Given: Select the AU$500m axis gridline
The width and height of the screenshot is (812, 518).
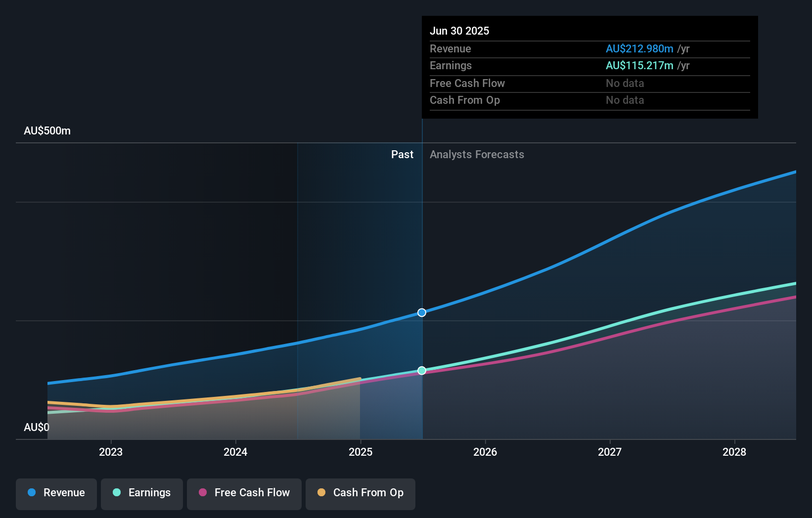Looking at the screenshot, I should pyautogui.click(x=46, y=130).
